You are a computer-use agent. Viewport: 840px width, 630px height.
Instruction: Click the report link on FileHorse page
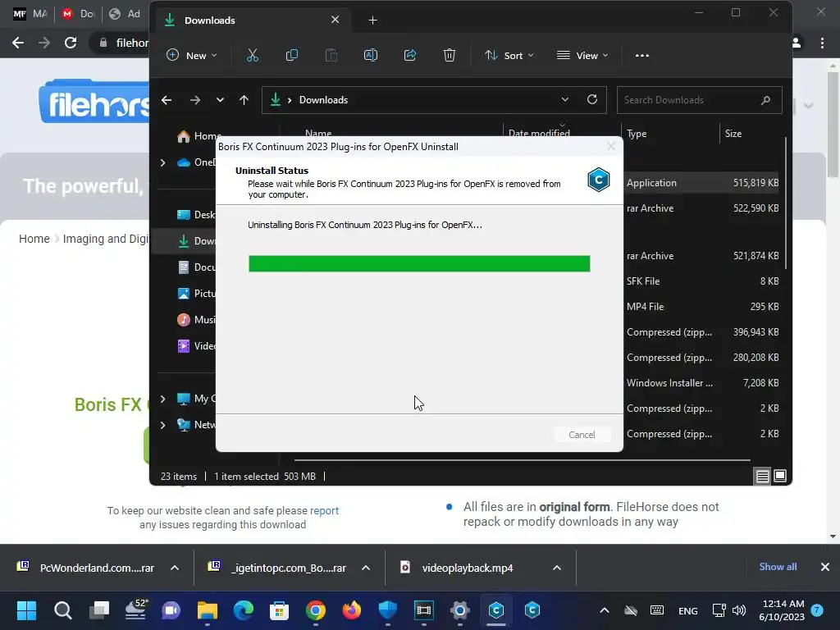click(324, 510)
